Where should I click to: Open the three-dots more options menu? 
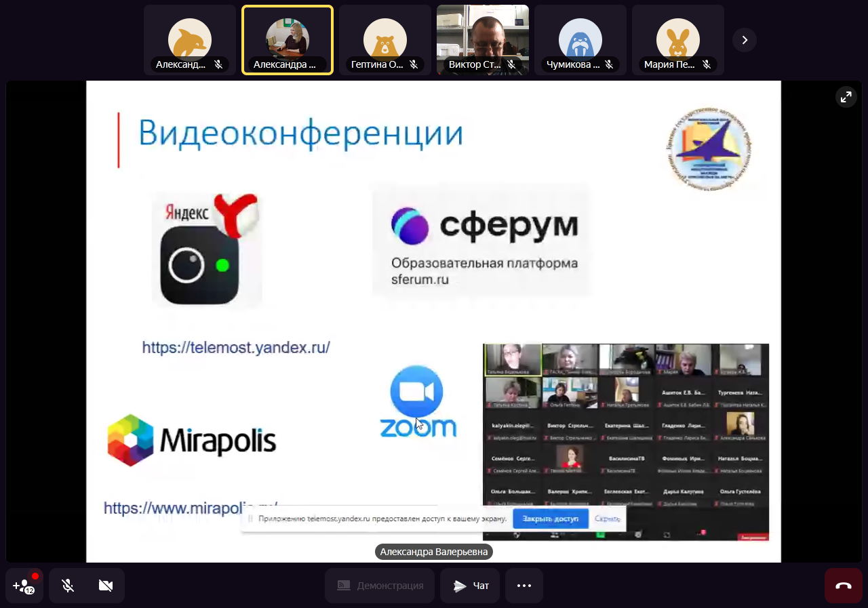click(524, 586)
